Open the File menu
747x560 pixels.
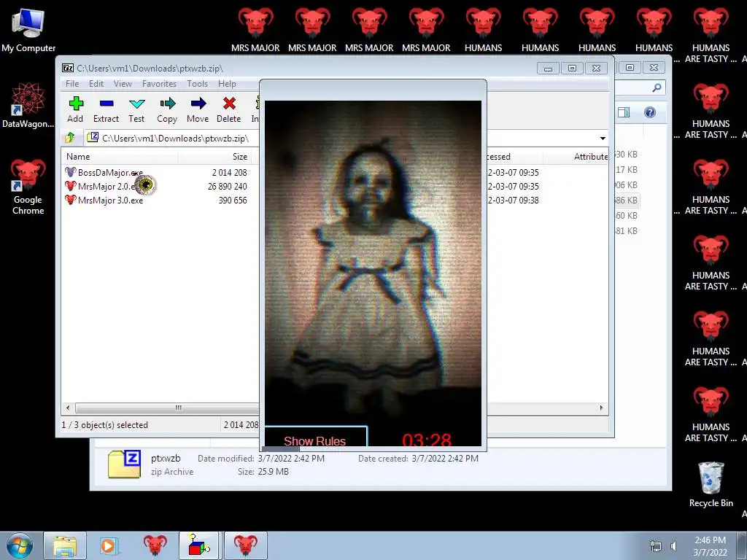pos(72,84)
